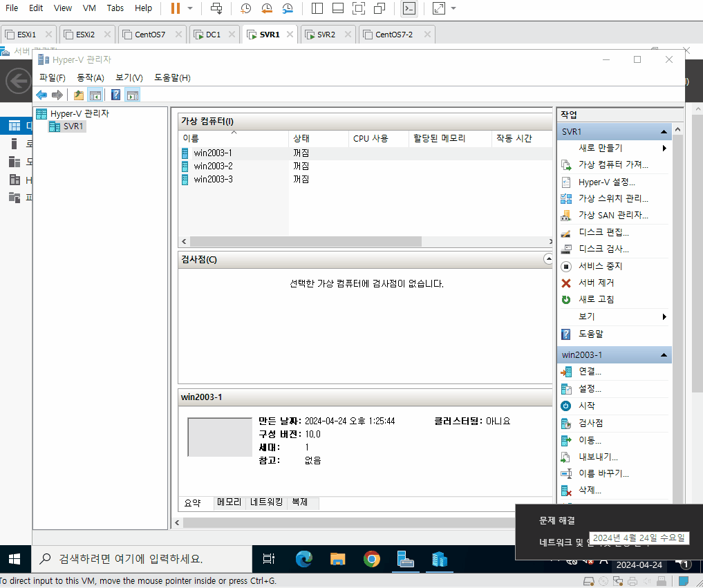This screenshot has height=588, width=703.
Task: Sort by the 상태 column header
Action: point(319,138)
